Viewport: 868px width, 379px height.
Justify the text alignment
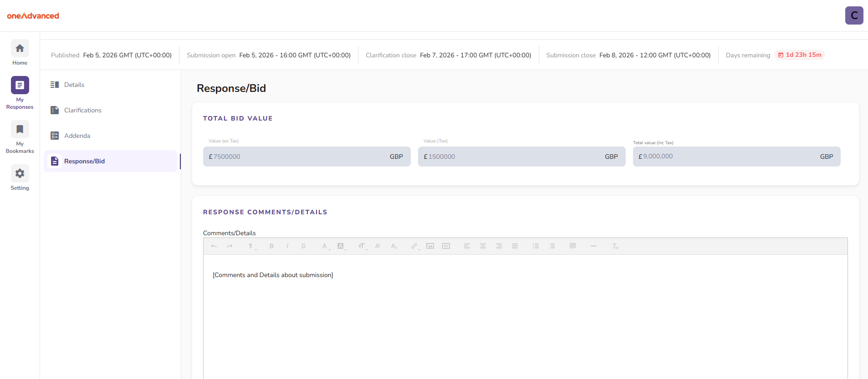[x=515, y=246]
